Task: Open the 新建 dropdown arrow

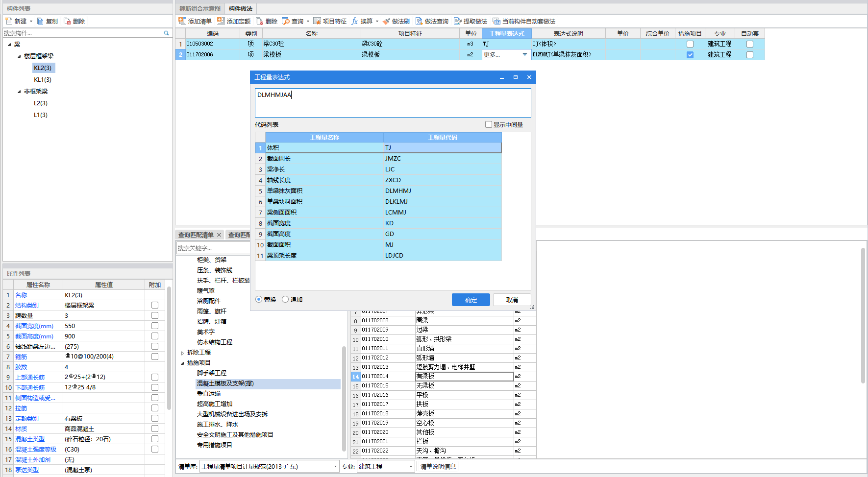Action: (x=31, y=21)
